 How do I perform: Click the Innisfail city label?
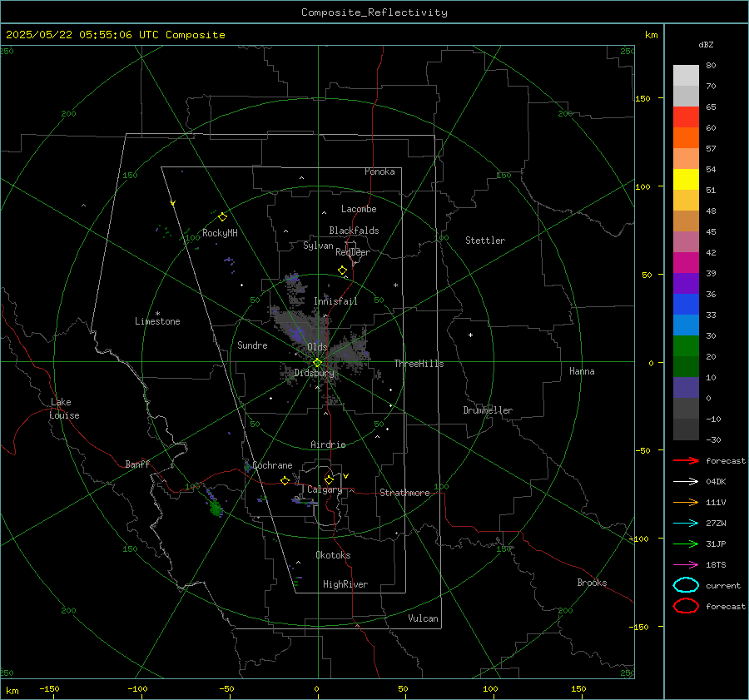click(x=335, y=301)
